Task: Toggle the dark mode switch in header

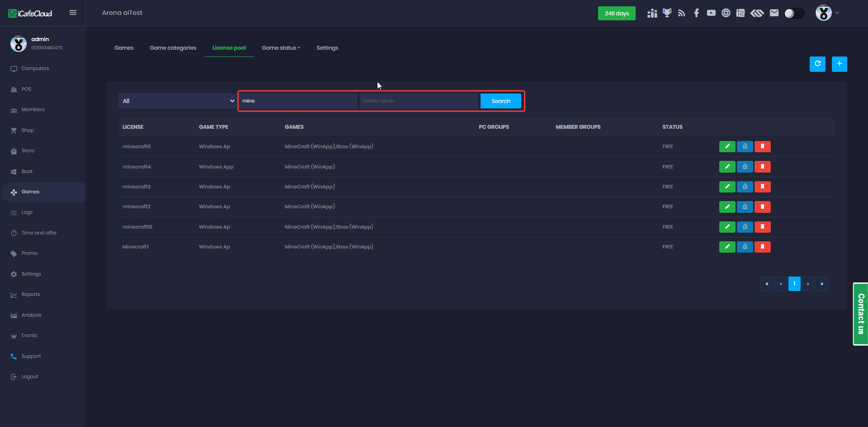Action: [x=794, y=14]
